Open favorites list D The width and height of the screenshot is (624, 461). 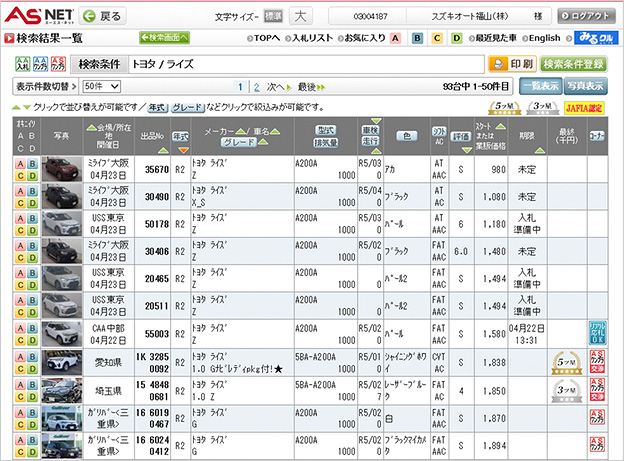coord(456,38)
